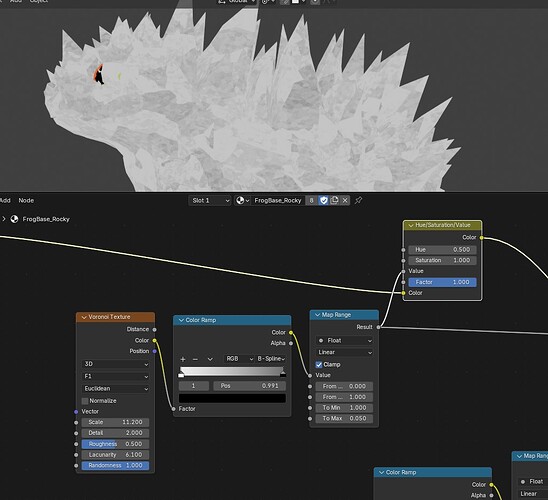Unlink the FrogBase_Rocky material with X
The width and height of the screenshot is (548, 500).
tap(345, 200)
